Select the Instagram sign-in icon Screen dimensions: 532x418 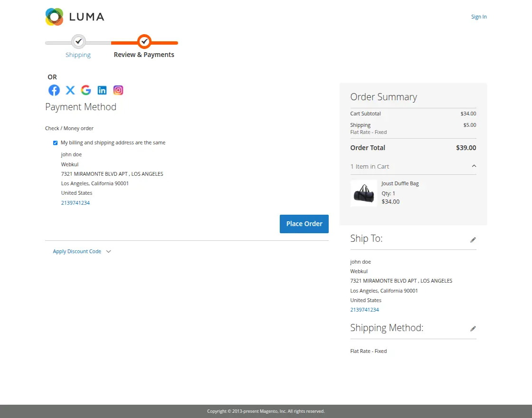pos(118,90)
